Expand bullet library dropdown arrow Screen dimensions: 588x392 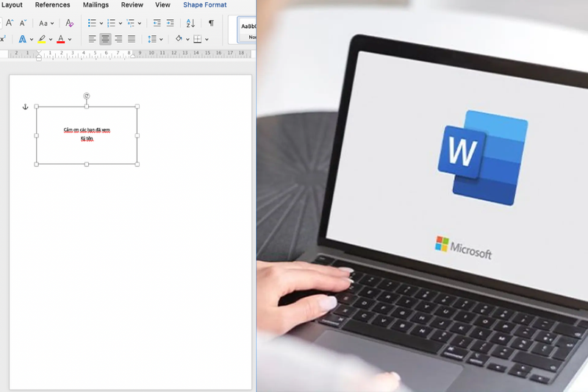[101, 24]
